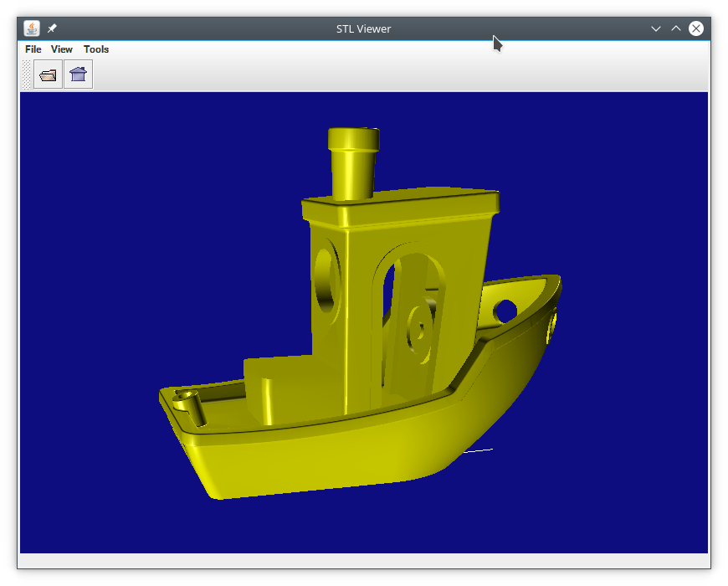Click the round porthole window on cabin side

tap(327, 280)
